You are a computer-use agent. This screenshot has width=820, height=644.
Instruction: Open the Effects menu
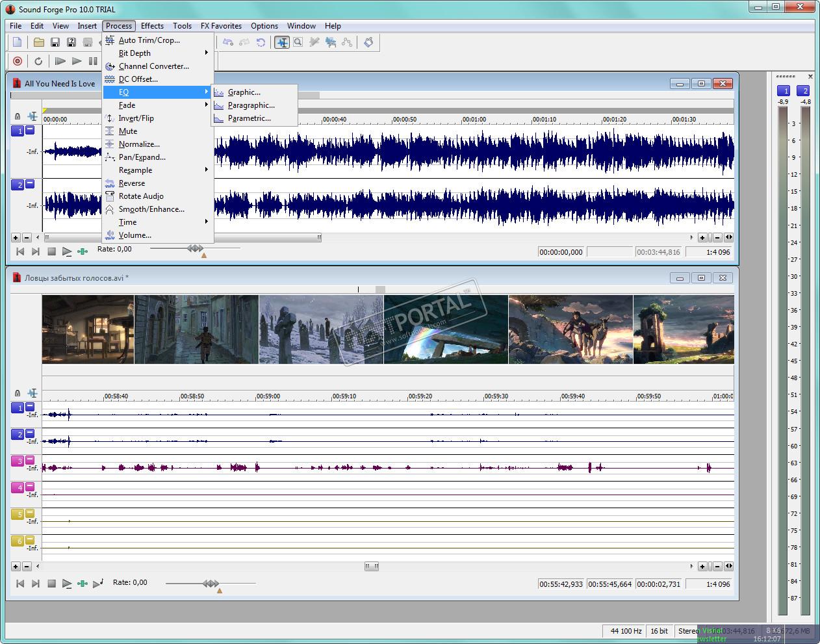tap(152, 26)
